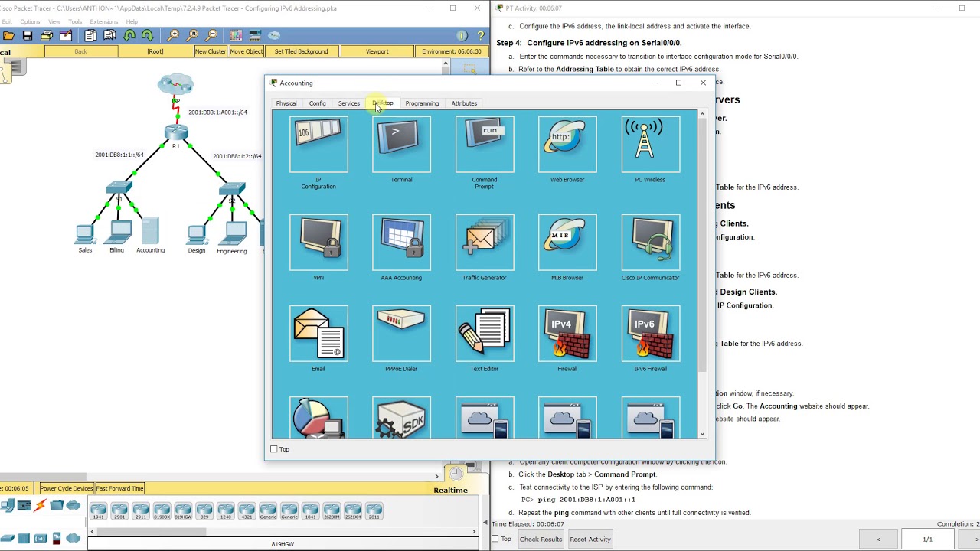Click the Environment time button

point(452,51)
